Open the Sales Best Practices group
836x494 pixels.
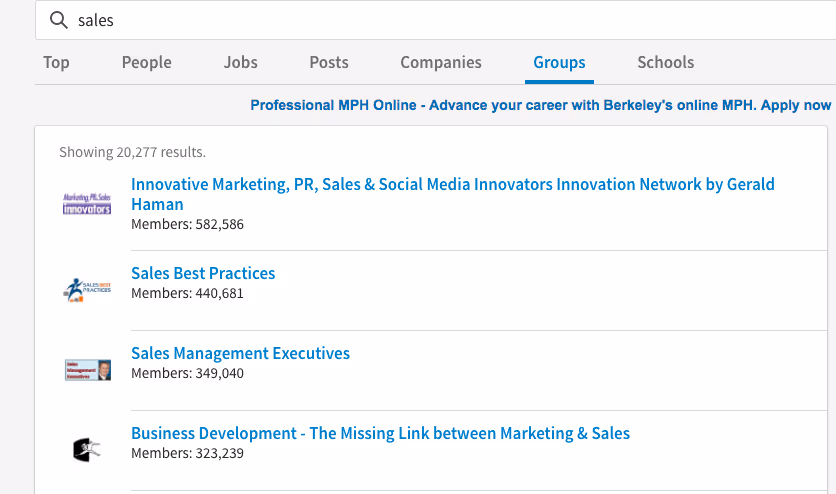click(x=203, y=273)
